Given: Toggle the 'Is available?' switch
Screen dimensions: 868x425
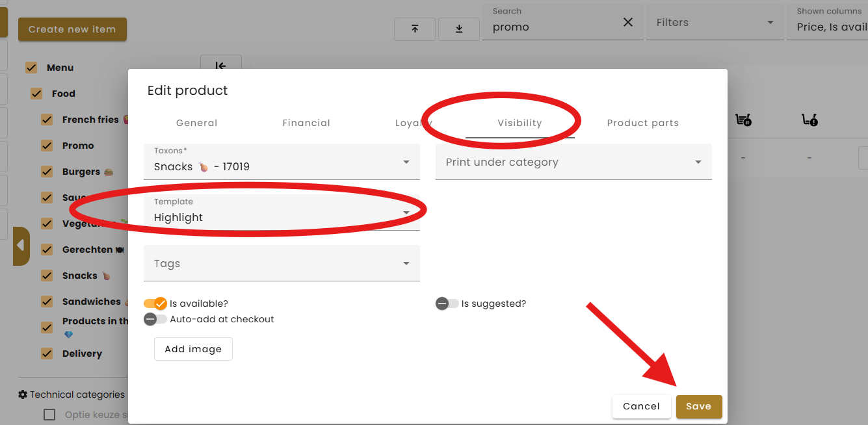Looking at the screenshot, I should 155,303.
